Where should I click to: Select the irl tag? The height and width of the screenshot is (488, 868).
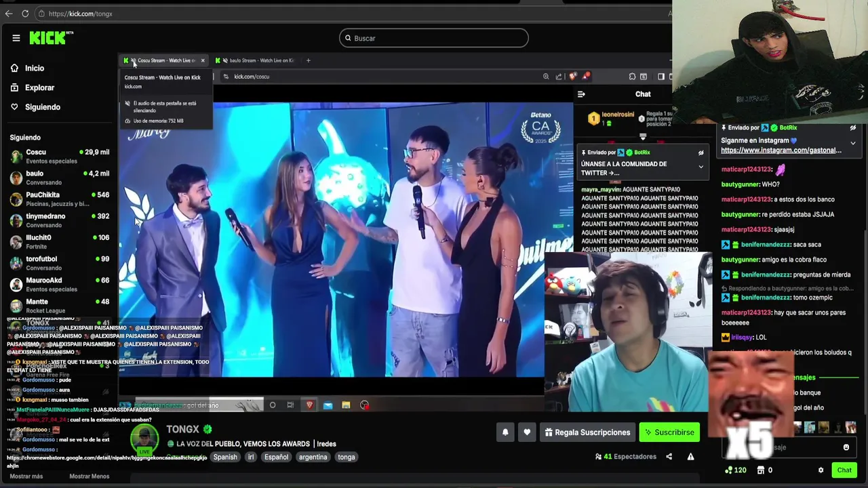[x=250, y=457]
